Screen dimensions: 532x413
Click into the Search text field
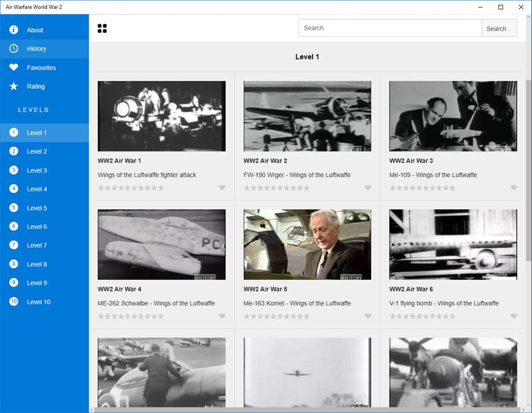pyautogui.click(x=390, y=28)
